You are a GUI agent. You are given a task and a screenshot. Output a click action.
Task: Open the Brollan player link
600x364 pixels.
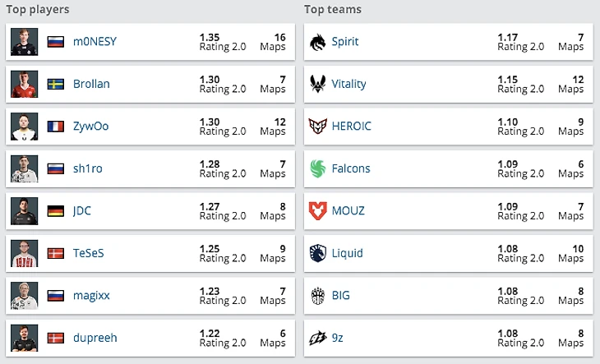pyautogui.click(x=90, y=84)
